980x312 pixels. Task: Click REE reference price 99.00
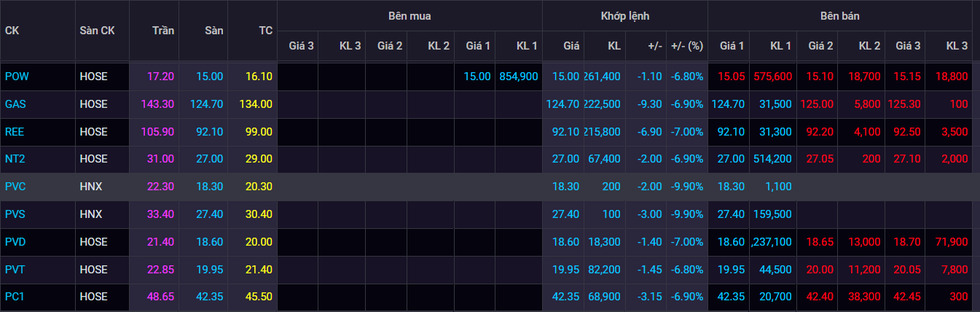259,132
